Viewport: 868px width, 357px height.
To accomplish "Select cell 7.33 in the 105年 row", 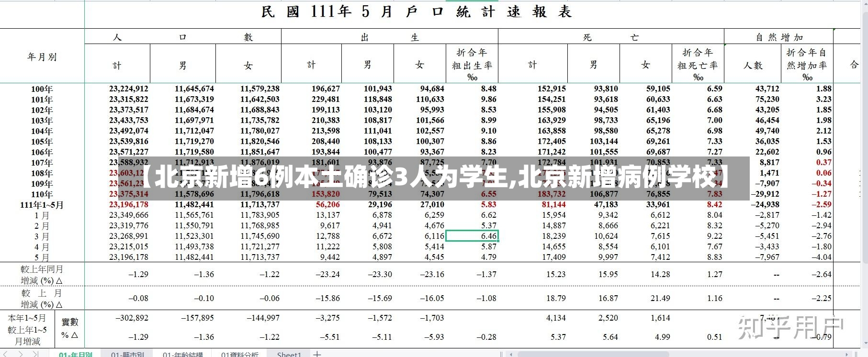I will point(715,141).
